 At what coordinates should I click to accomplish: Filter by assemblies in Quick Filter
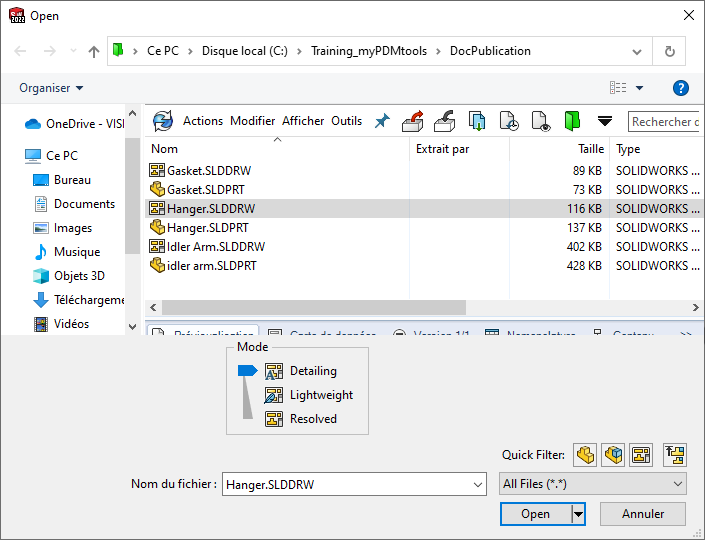click(x=613, y=455)
